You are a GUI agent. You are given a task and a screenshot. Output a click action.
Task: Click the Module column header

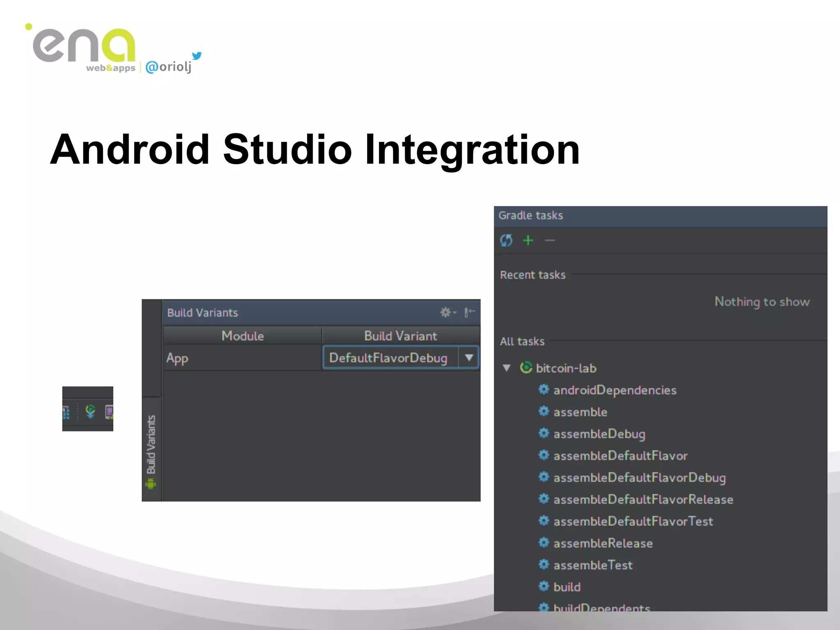(242, 336)
